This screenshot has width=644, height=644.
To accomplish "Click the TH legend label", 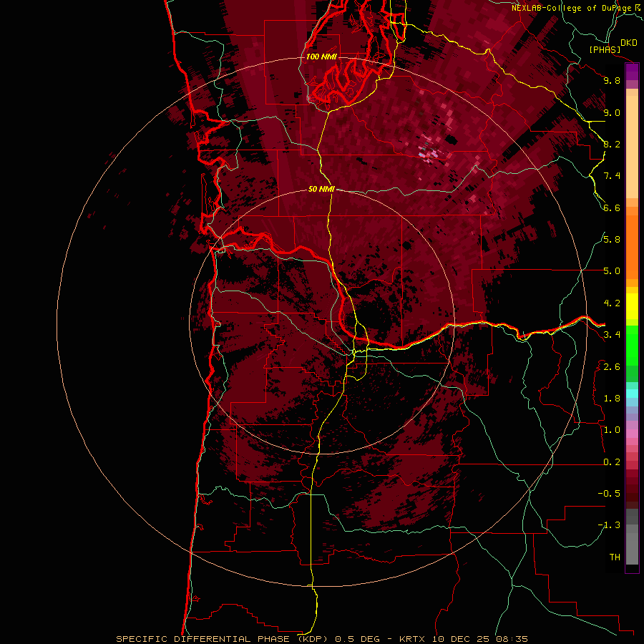I will click(x=615, y=557).
